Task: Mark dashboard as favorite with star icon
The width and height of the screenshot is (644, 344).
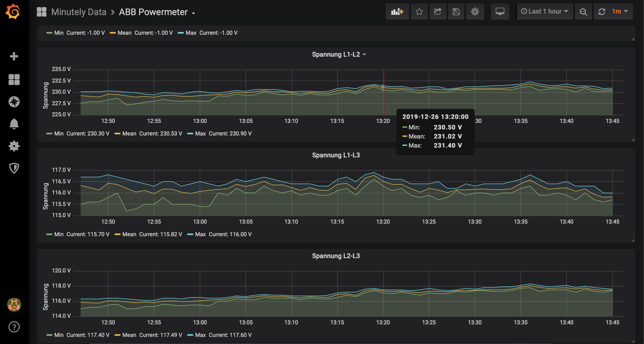Action: 419,12
